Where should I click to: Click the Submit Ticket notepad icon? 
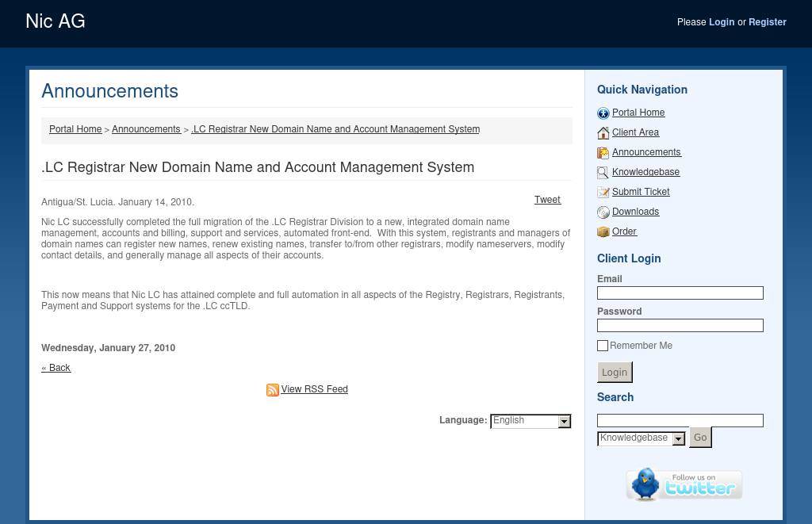(x=603, y=193)
